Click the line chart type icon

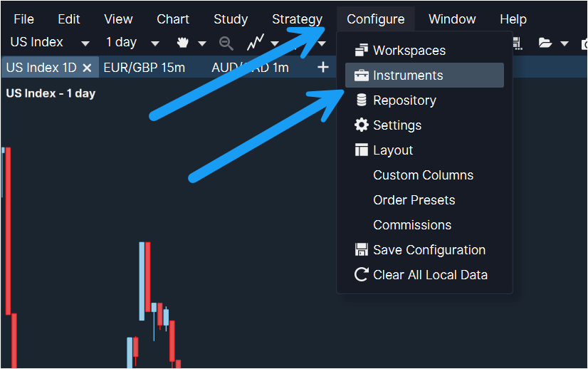tap(255, 43)
